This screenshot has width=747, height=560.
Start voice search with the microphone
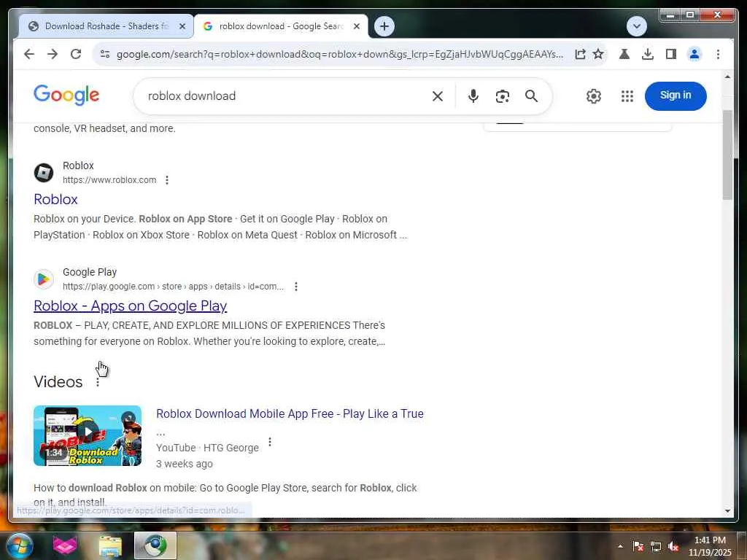tap(473, 96)
